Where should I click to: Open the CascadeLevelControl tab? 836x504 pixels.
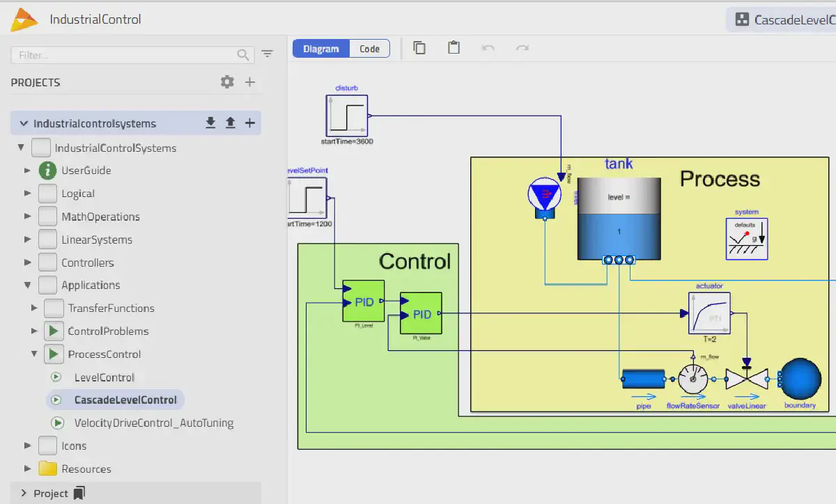(x=781, y=19)
